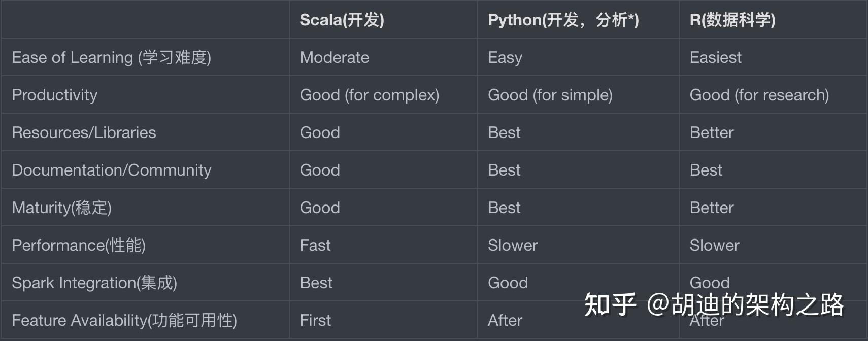This screenshot has height=341, width=868.
Task: Click the R(数据科学) column header
Action: pos(732,20)
